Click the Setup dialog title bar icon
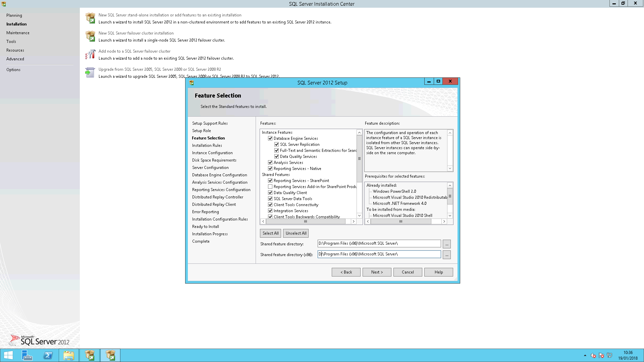 [192, 83]
